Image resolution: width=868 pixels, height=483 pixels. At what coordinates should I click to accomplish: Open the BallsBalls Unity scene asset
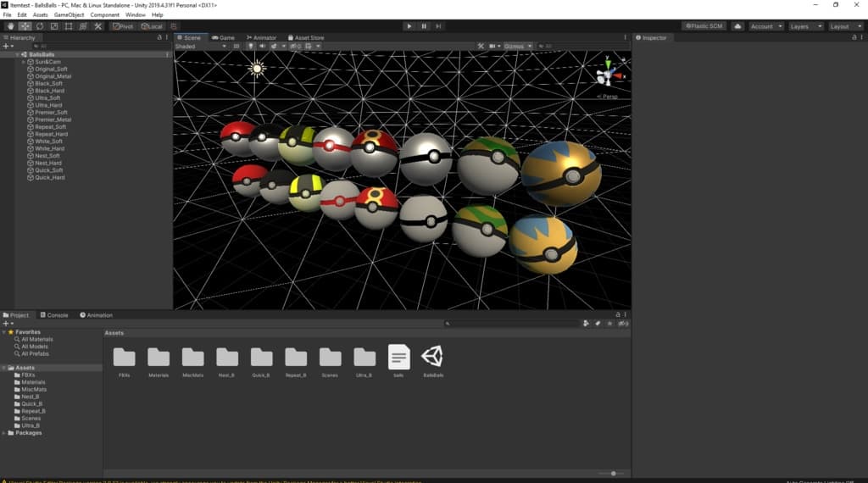point(433,357)
